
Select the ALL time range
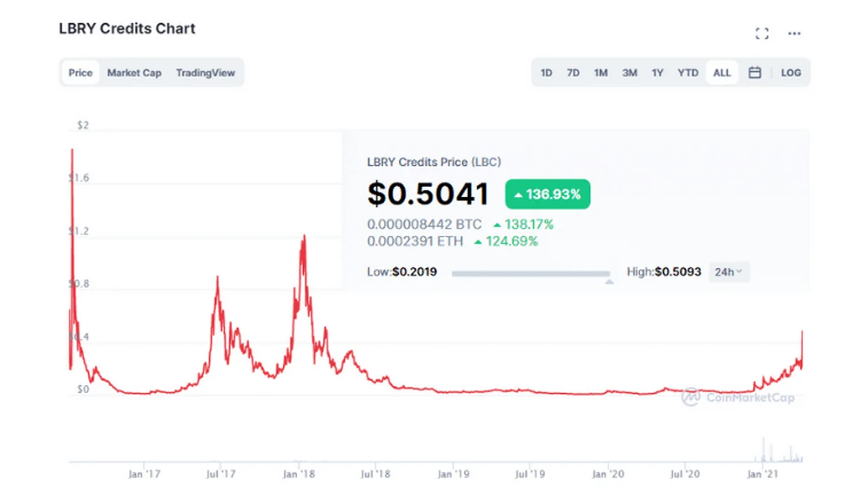tap(722, 73)
